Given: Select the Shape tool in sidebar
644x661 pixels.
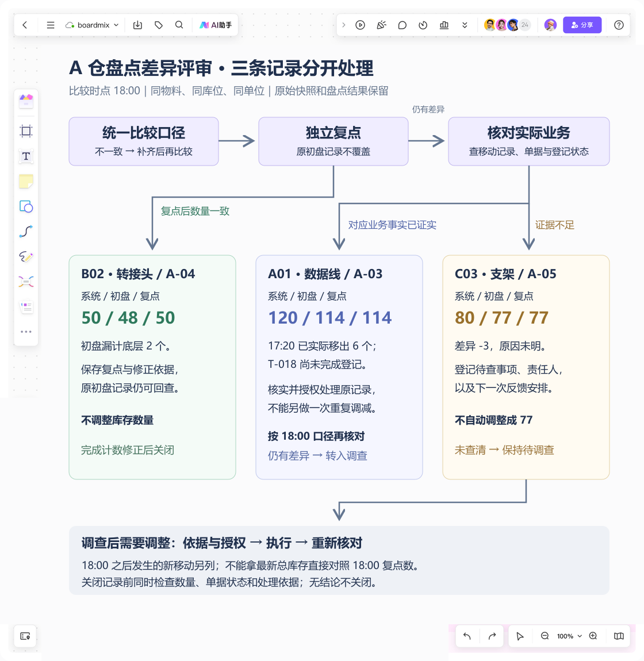Looking at the screenshot, I should (26, 206).
